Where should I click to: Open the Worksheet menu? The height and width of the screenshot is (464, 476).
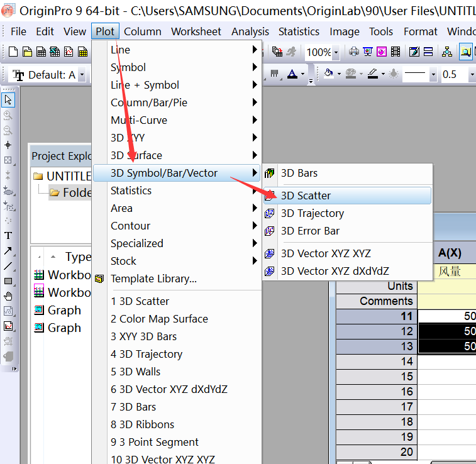[x=196, y=31]
